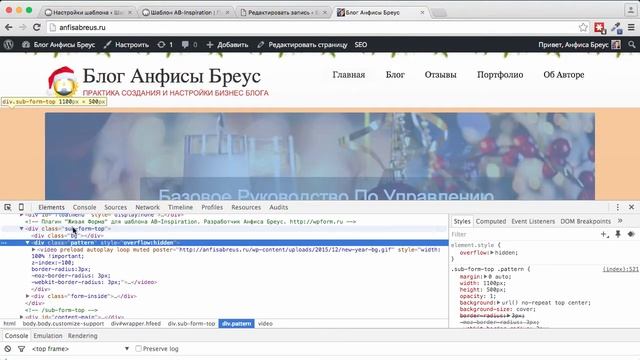Click Добавить in the WordPress admin bar
The width and height of the screenshot is (640, 360).
[x=227, y=45]
